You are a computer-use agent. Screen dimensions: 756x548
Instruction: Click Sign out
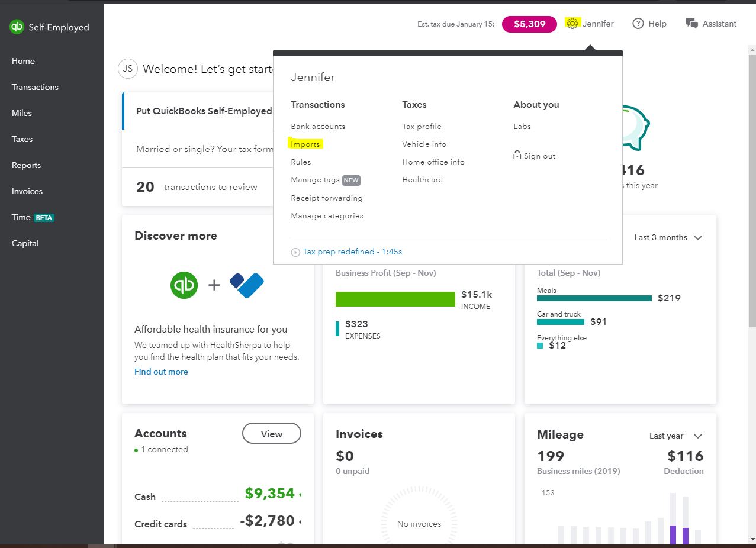click(x=539, y=156)
